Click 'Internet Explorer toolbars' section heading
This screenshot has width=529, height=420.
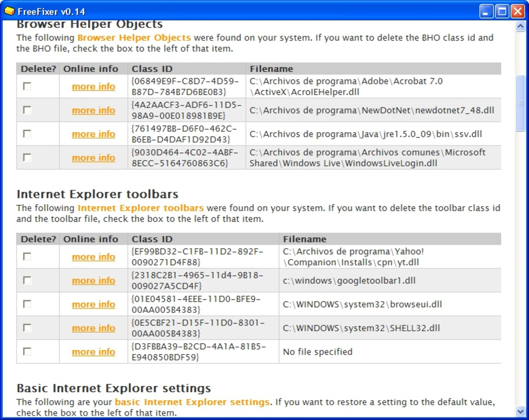click(98, 194)
